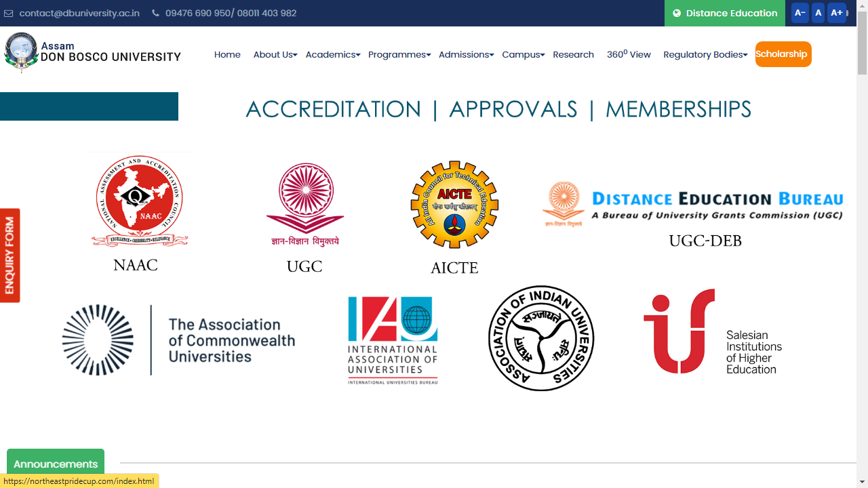Click the UGC-DEB text label
The image size is (868, 488).
tap(705, 241)
